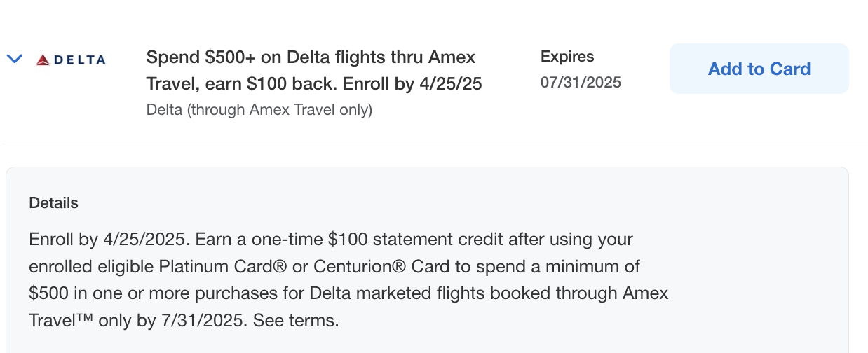Click 'Enroll by 4/25/2025' in the details paragraph
The image size is (868, 353).
click(x=108, y=240)
